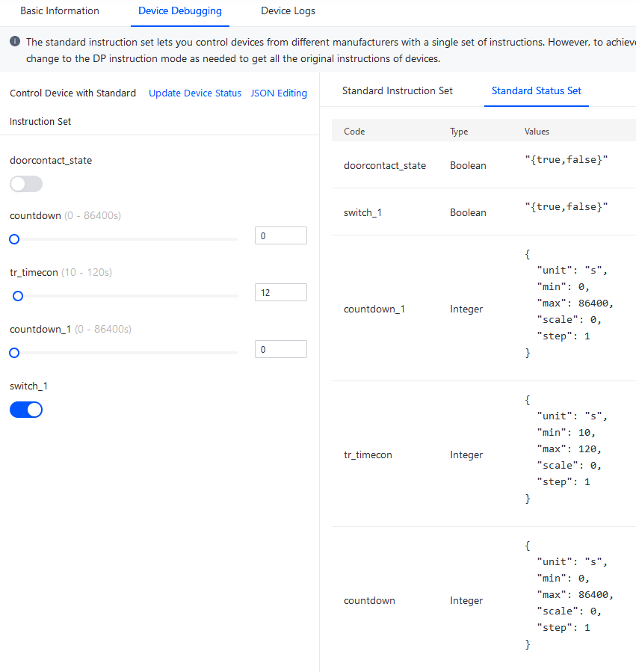Select the Standard Status Set tab
636x672 pixels.
536,91
